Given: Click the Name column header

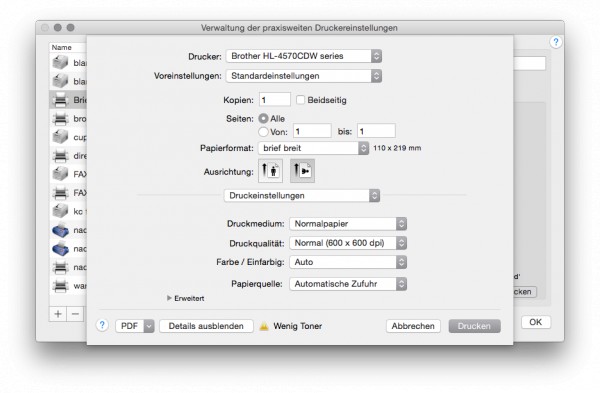Looking at the screenshot, I should [67, 47].
